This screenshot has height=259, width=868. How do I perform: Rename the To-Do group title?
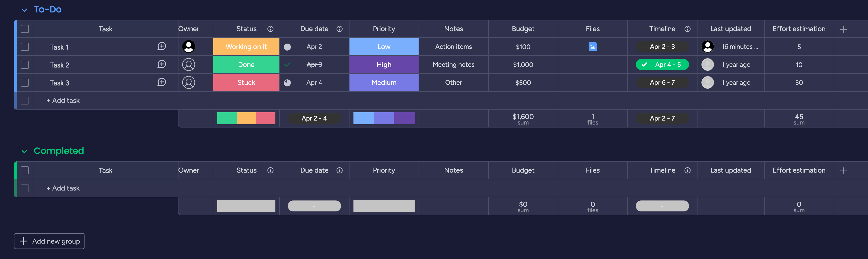[47, 9]
